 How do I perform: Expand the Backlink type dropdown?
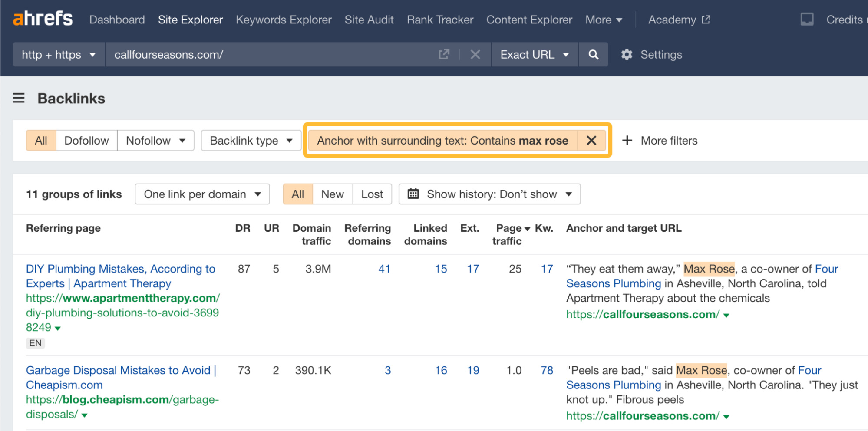pos(251,140)
